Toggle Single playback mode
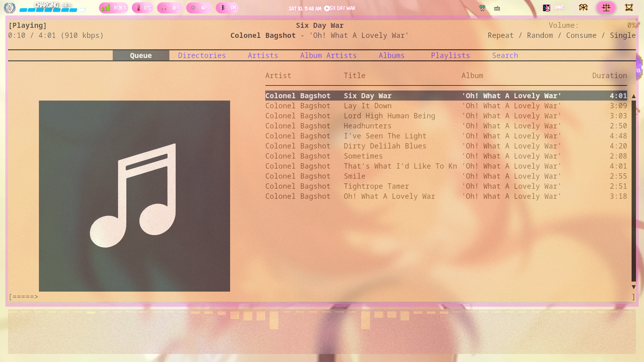 (x=623, y=35)
